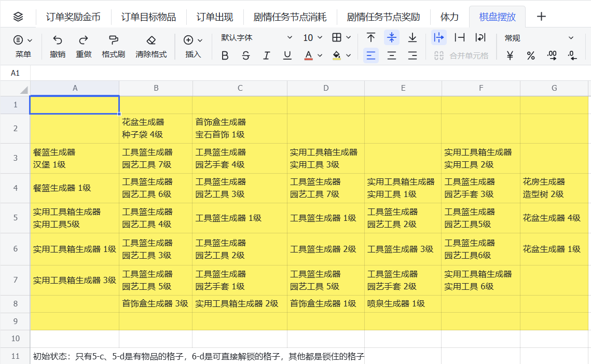Select column A header
Screen dimensions: 591x364
75,88
